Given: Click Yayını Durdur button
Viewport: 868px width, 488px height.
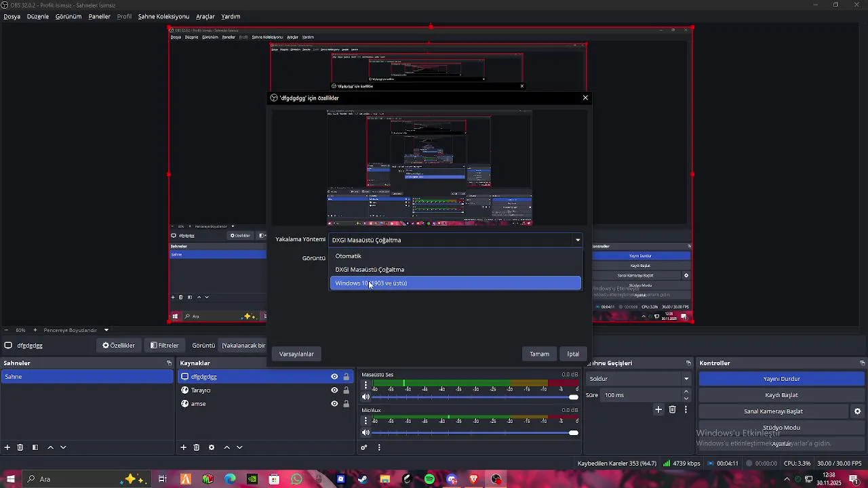Looking at the screenshot, I should click(782, 379).
